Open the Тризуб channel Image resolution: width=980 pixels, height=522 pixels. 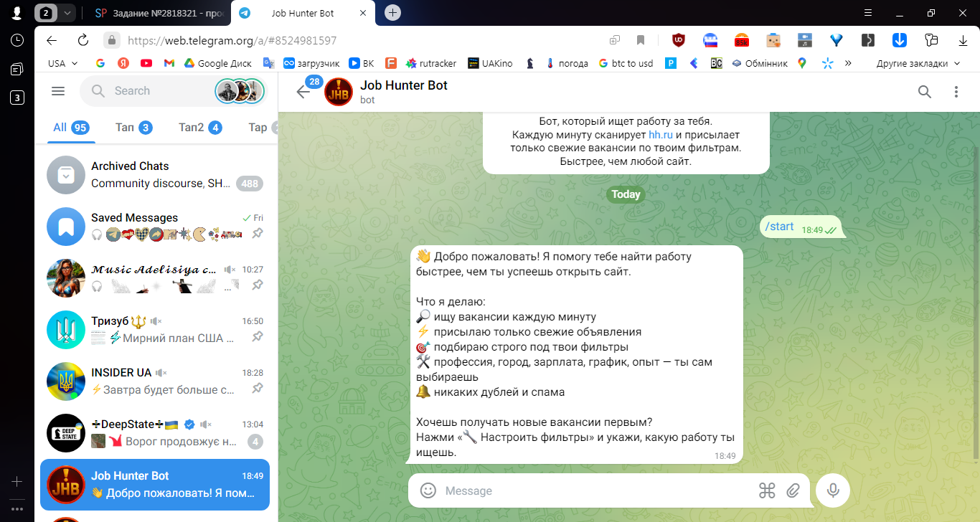pyautogui.click(x=155, y=329)
